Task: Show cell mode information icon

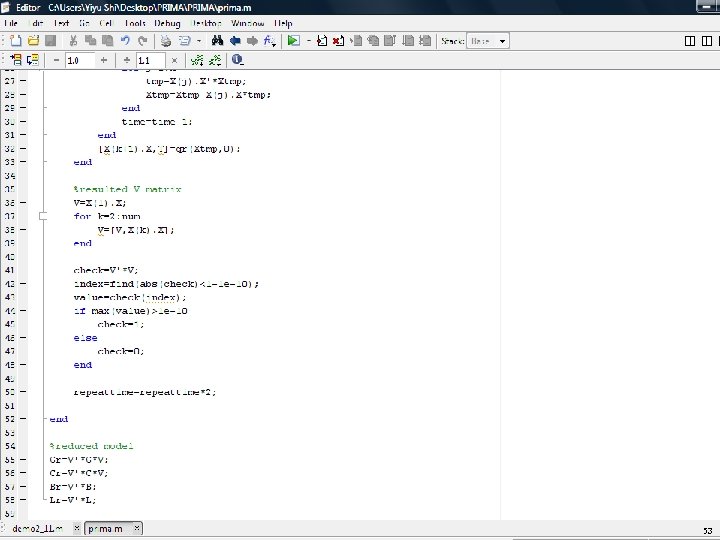Action: pyautogui.click(x=237, y=60)
